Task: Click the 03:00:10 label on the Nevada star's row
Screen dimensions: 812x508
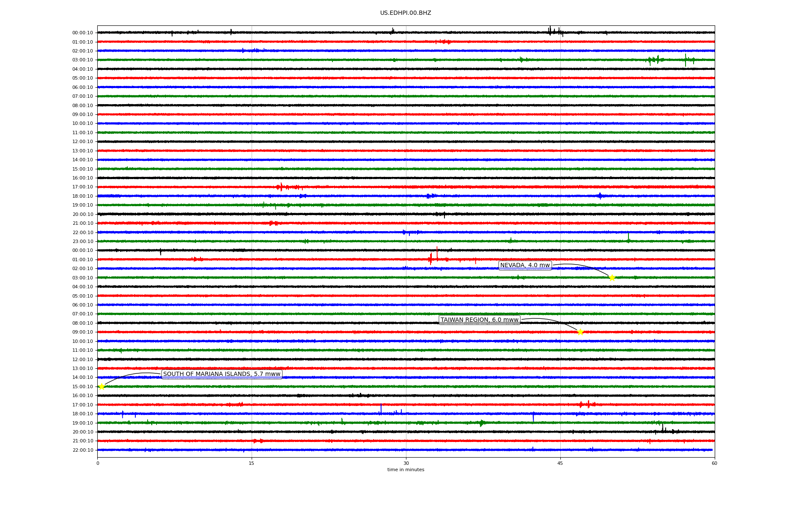Action: [83, 278]
